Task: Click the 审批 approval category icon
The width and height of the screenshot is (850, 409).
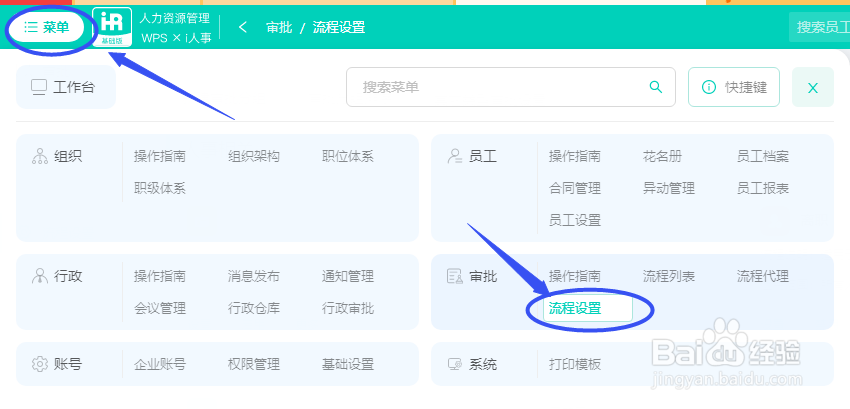Action: click(454, 276)
